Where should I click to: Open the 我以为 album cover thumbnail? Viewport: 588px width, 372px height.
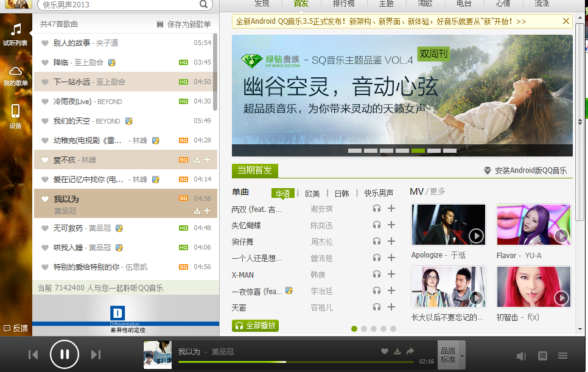(x=158, y=355)
